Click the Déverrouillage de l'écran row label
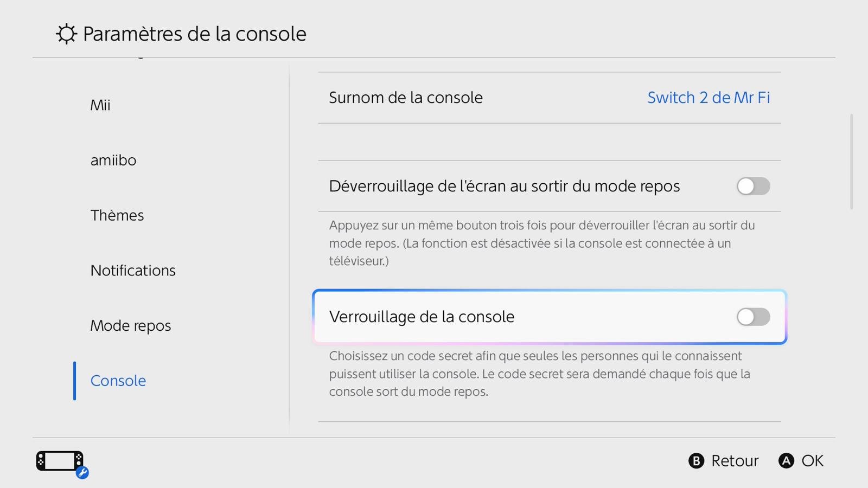This screenshot has width=868, height=488. [505, 186]
